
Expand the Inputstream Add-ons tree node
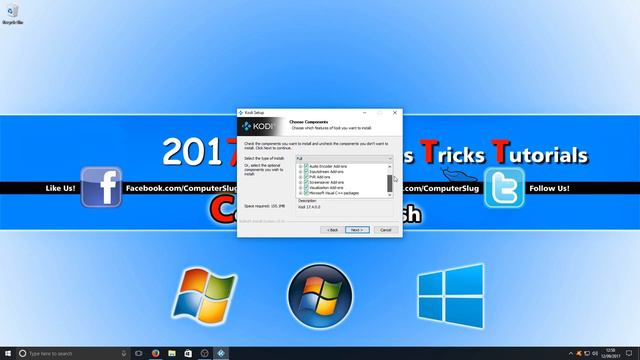pyautogui.click(x=300, y=172)
